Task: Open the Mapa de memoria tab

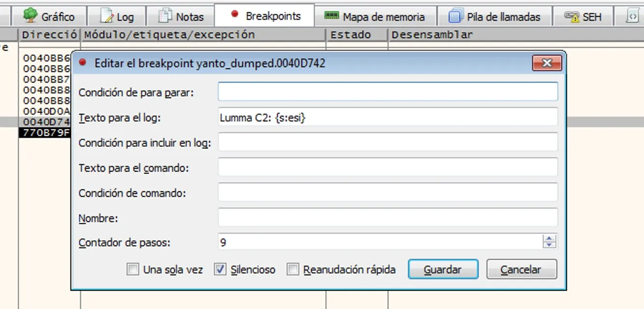Action: pos(376,16)
